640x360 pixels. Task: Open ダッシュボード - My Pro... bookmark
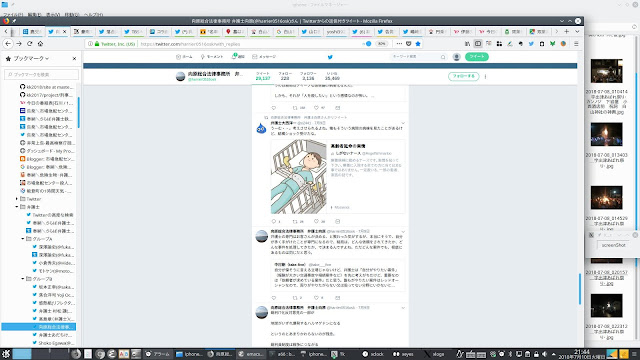point(47,151)
